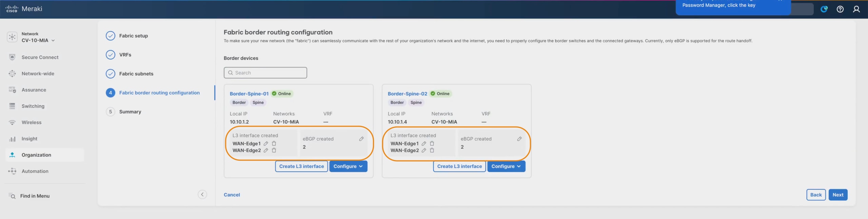Open the Border-Spine-01 device link
This screenshot has width=868, height=219.
[249, 94]
